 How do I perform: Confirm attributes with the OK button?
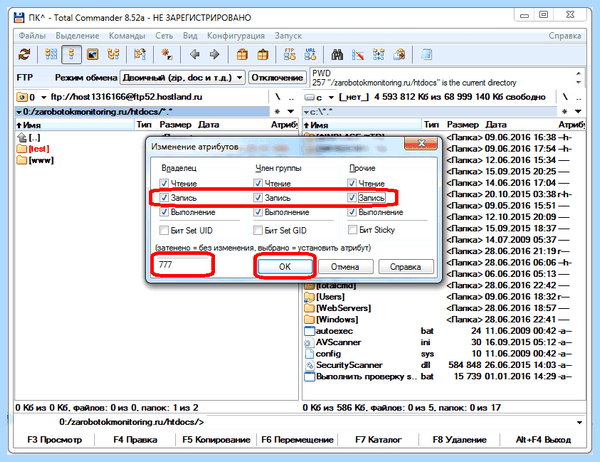(x=285, y=266)
